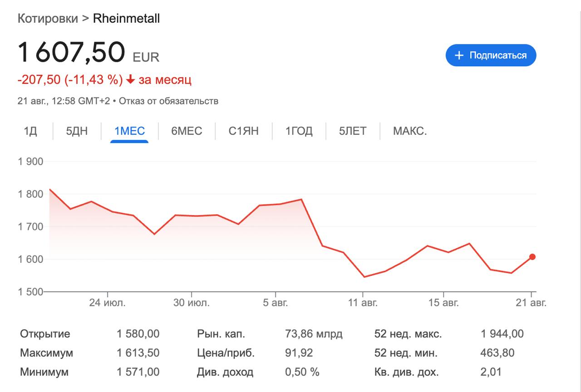View the 5ЛЕТ chart range
Image resolution: width=581 pixels, height=392 pixels.
pyautogui.click(x=352, y=132)
